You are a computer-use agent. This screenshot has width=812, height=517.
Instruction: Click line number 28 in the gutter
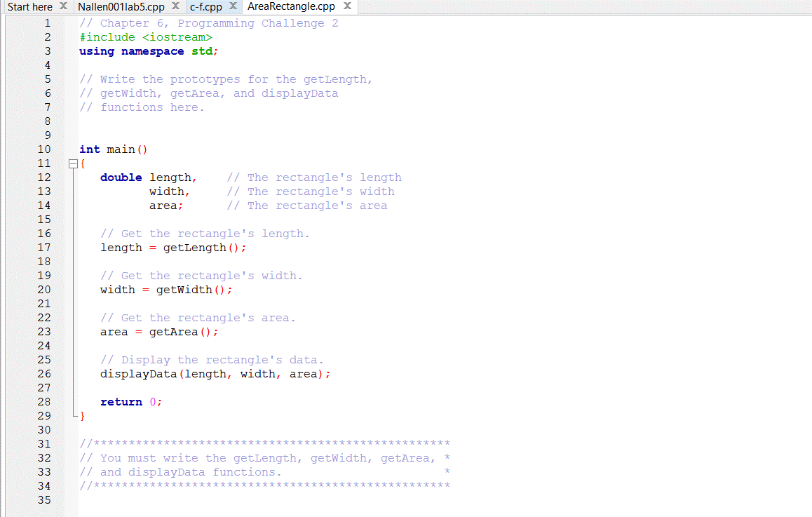(x=44, y=401)
